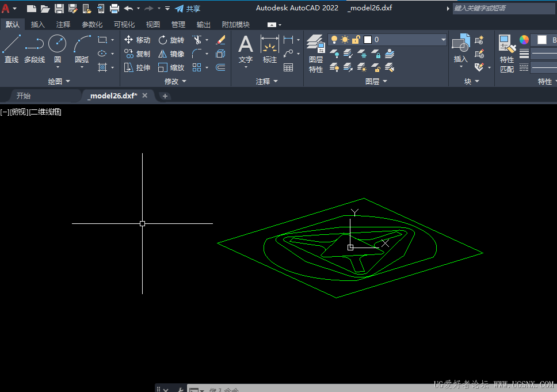Toggle layer 0 on/off light bulb
557x392 pixels.
(334, 40)
